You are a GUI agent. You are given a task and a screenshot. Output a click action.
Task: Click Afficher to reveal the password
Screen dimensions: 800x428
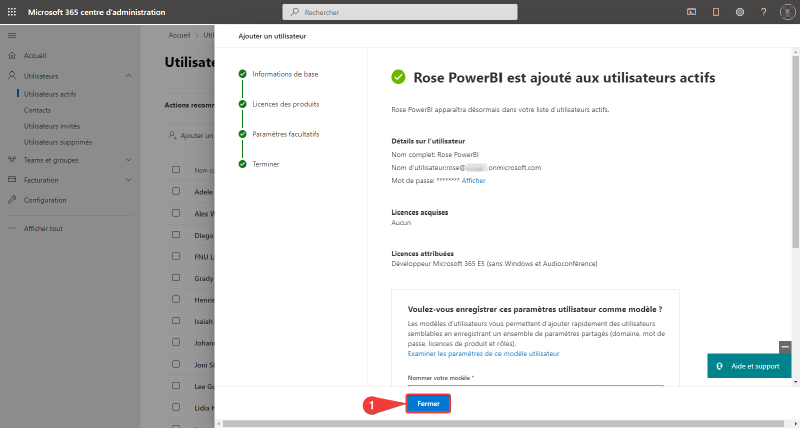(x=473, y=181)
